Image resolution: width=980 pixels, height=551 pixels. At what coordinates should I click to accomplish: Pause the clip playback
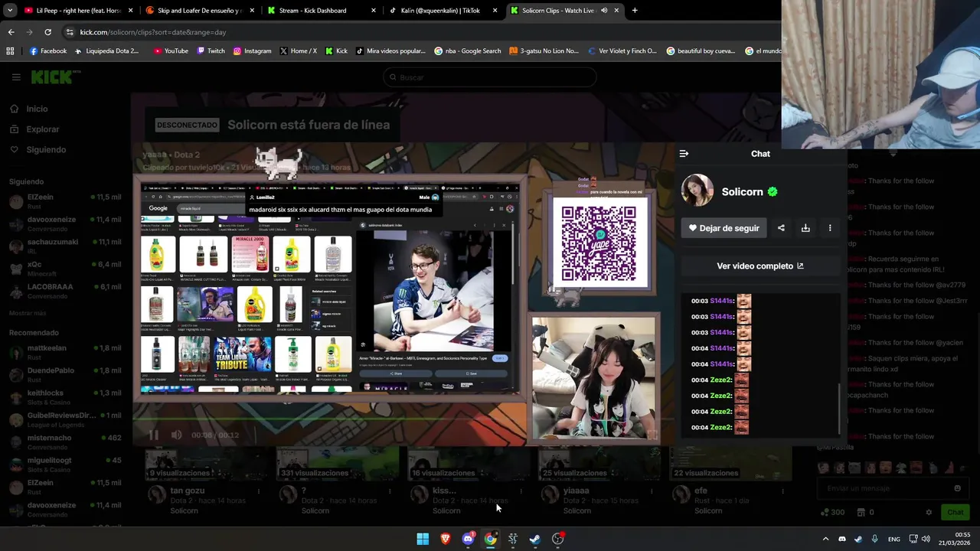pyautogui.click(x=153, y=435)
